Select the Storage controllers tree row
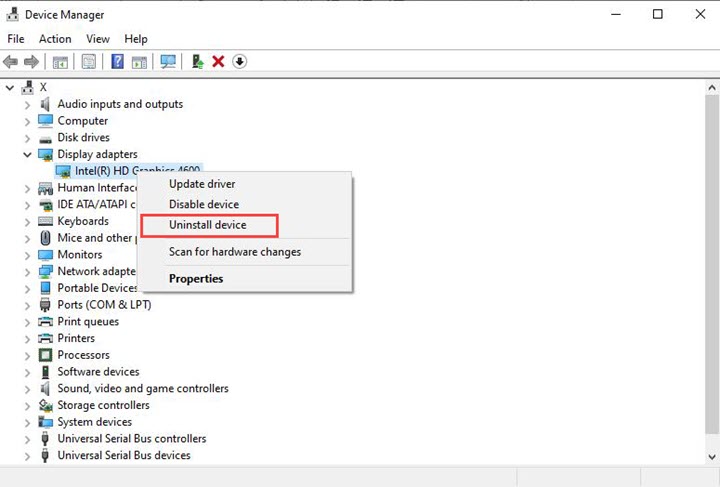 pyautogui.click(x=103, y=405)
